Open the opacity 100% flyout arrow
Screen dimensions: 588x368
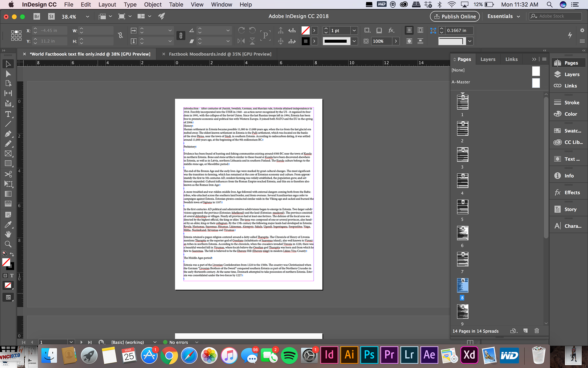click(396, 41)
